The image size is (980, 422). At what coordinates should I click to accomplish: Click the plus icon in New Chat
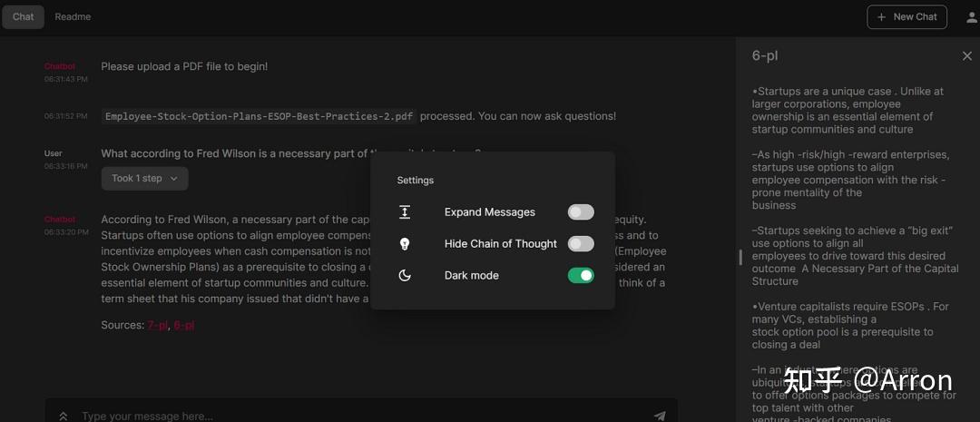(881, 17)
